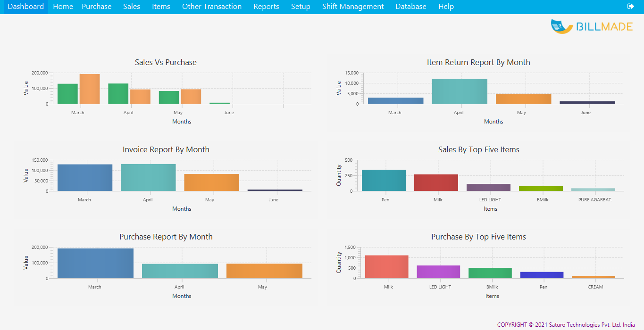Open the Dashboard tab
Image resolution: width=644 pixels, height=330 pixels.
25,7
